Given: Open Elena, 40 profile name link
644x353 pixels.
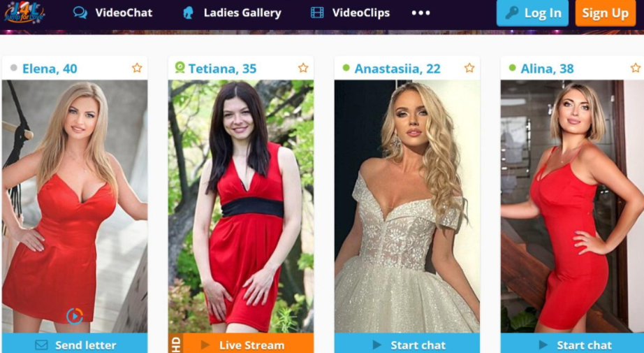Looking at the screenshot, I should (50, 69).
